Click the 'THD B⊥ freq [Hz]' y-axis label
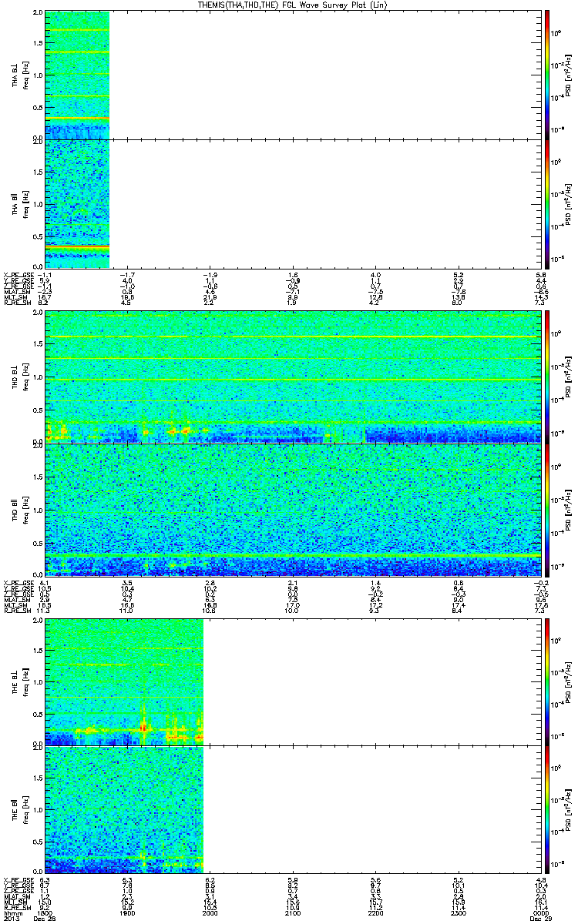The width and height of the screenshot is (578, 924). click(19, 376)
